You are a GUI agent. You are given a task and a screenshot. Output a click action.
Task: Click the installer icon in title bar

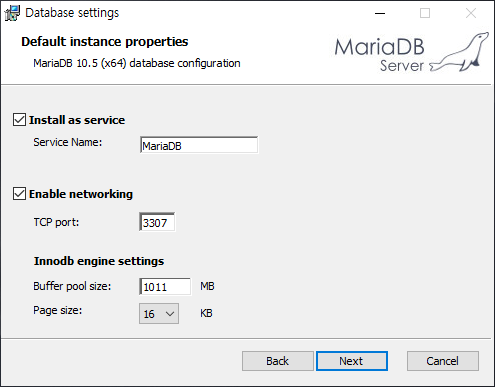(12, 13)
